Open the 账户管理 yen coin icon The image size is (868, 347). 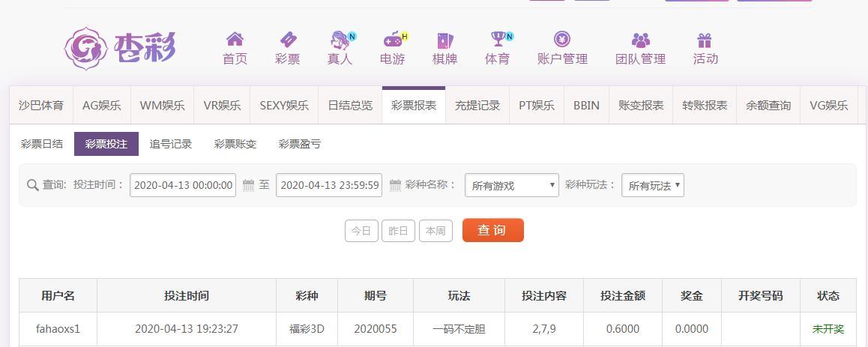562,39
